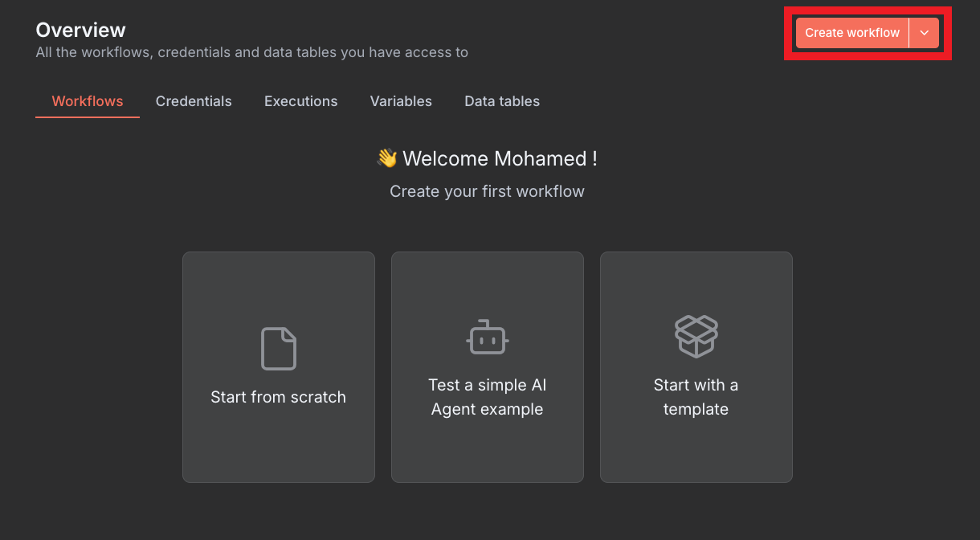980x540 pixels.
Task: Click the package icon on template card
Action: (696, 336)
